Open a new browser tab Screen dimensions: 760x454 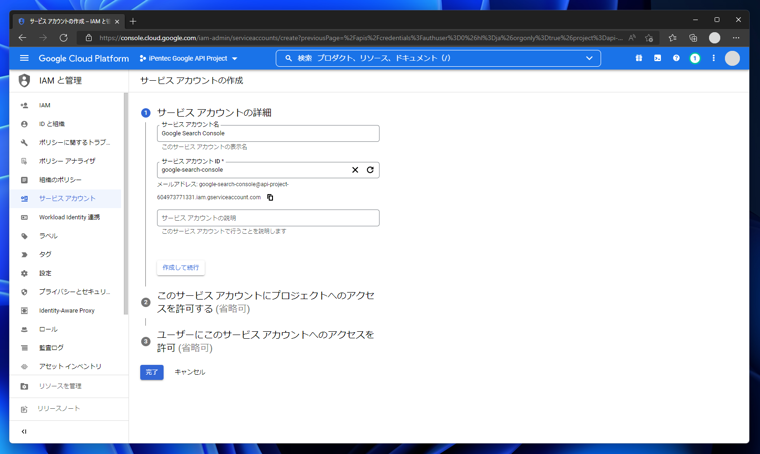[x=133, y=21]
